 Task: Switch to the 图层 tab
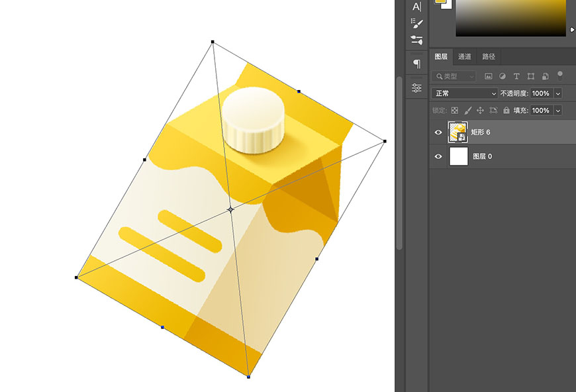click(441, 56)
